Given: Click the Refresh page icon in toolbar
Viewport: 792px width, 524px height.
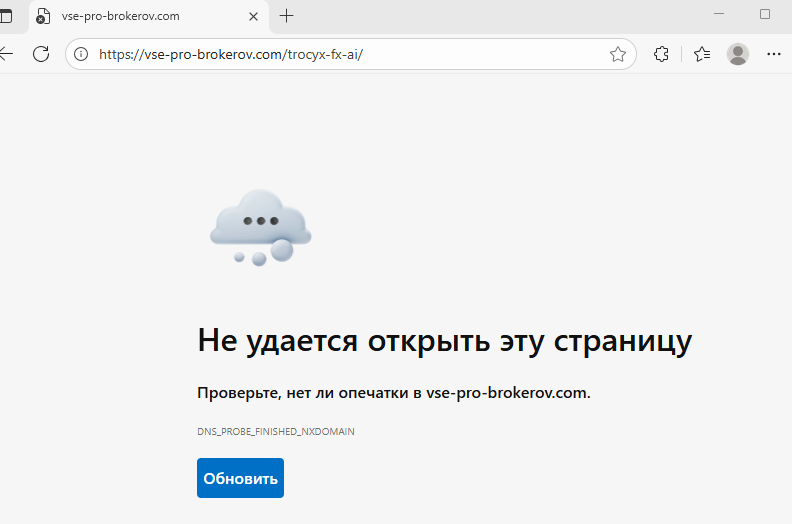Looking at the screenshot, I should tap(41, 54).
